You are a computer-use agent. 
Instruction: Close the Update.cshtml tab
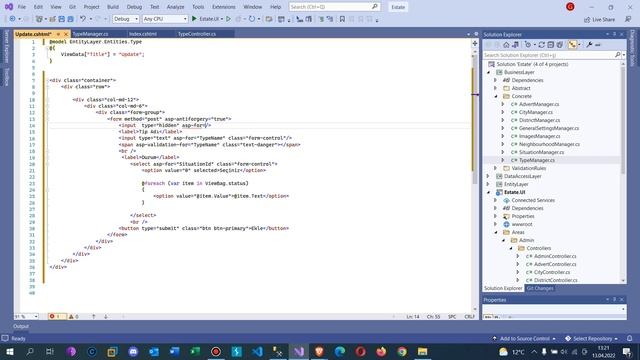66,34
